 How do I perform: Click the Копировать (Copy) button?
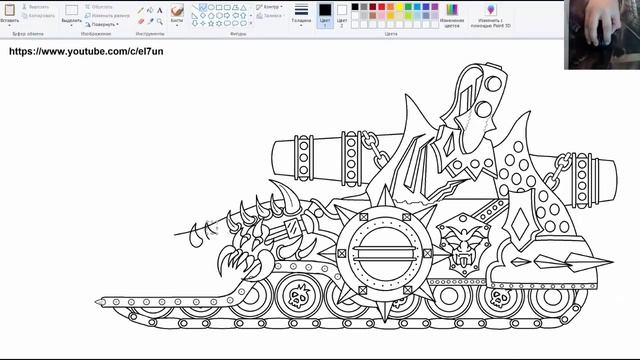(38, 16)
